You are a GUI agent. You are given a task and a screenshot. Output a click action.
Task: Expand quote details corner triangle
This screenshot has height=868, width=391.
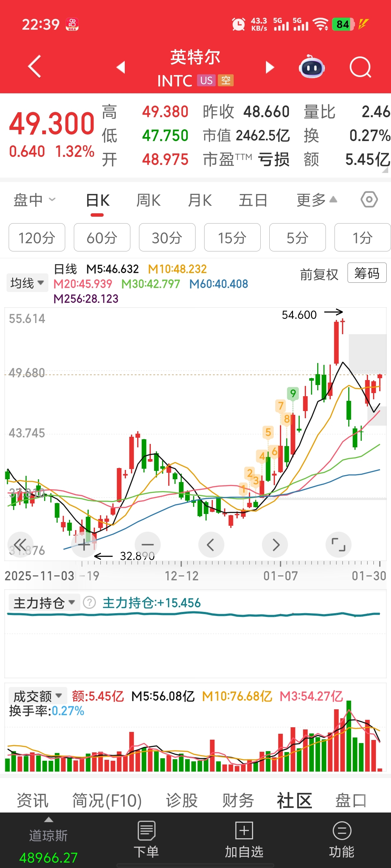[x=385, y=170]
